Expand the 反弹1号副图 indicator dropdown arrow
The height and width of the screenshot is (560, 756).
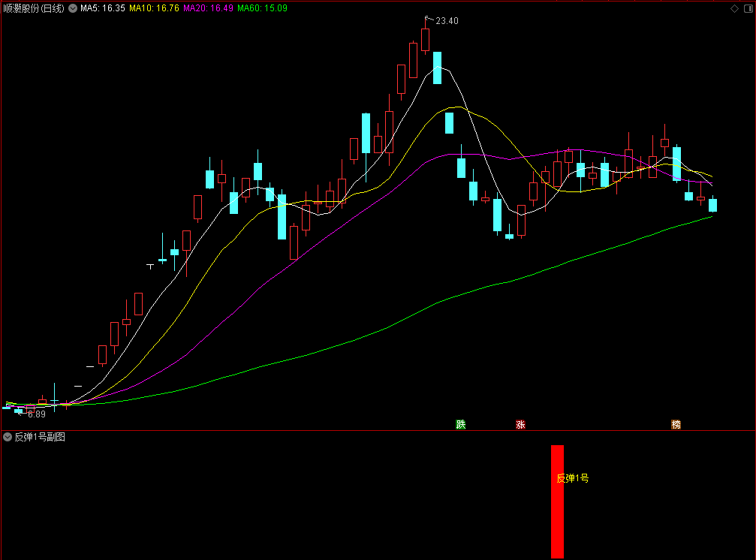pyautogui.click(x=8, y=437)
